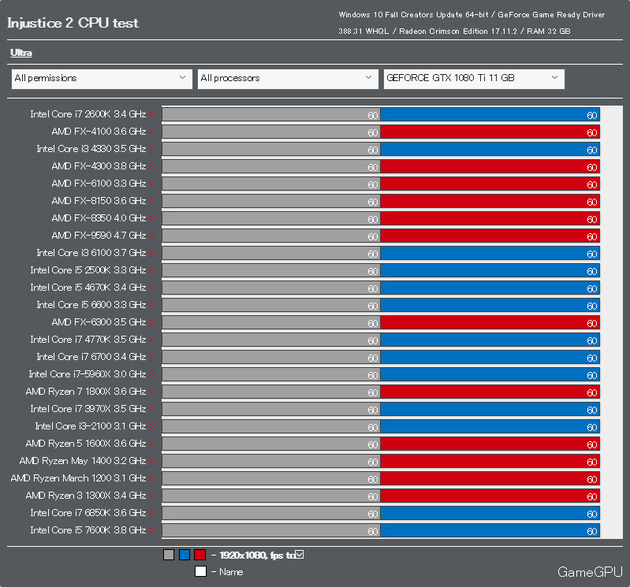Viewport: 630px width, 587px height.
Task: Click the red legend color swatch
Action: coord(200,555)
